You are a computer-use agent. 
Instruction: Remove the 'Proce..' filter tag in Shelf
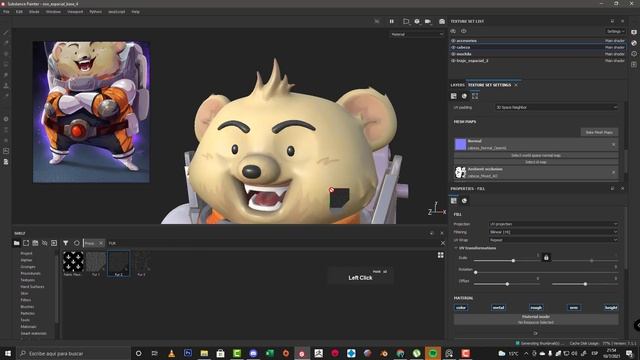click(101, 243)
